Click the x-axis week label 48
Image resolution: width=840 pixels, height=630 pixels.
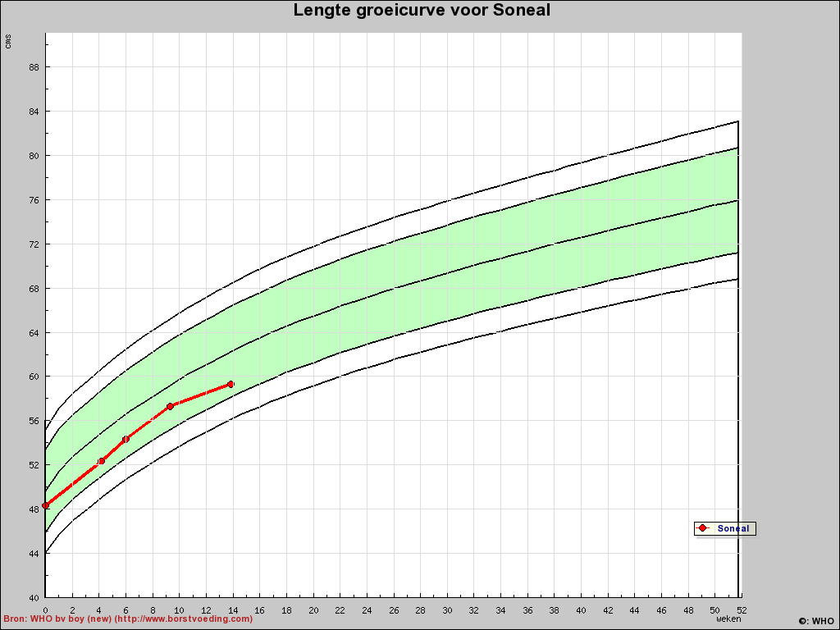(x=688, y=610)
